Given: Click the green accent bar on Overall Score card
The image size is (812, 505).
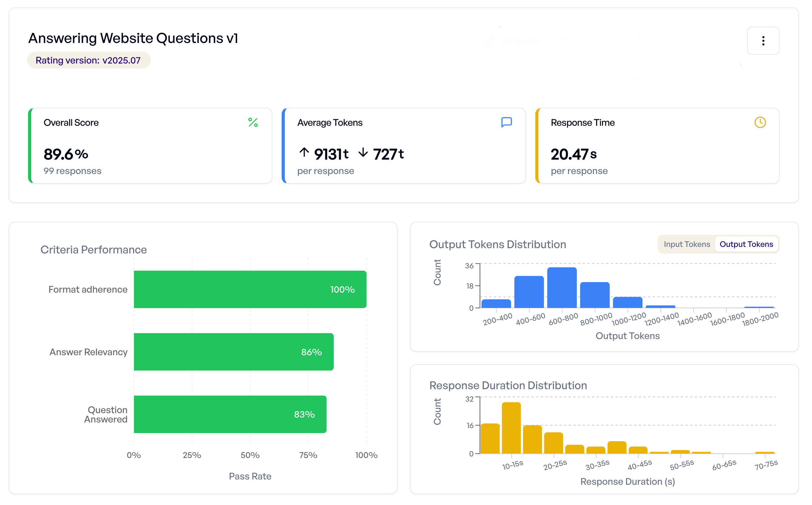Looking at the screenshot, I should (30, 146).
